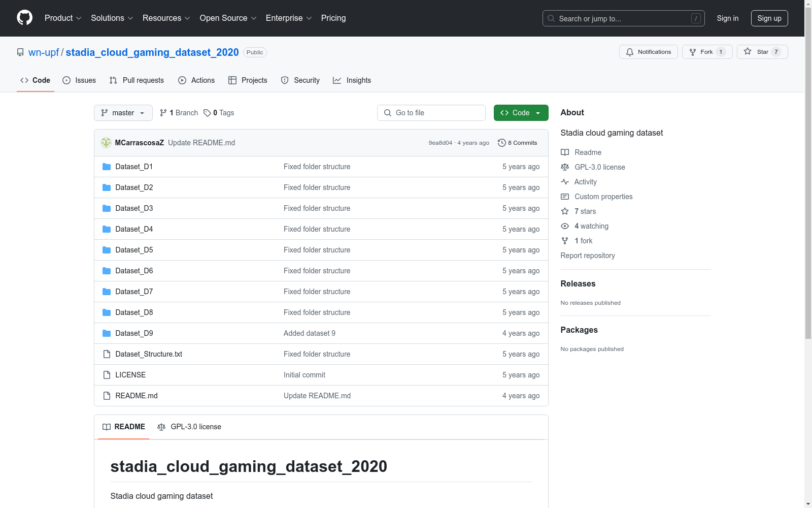Click the GitHub logo icon
This screenshot has height=508, width=812.
click(x=24, y=18)
